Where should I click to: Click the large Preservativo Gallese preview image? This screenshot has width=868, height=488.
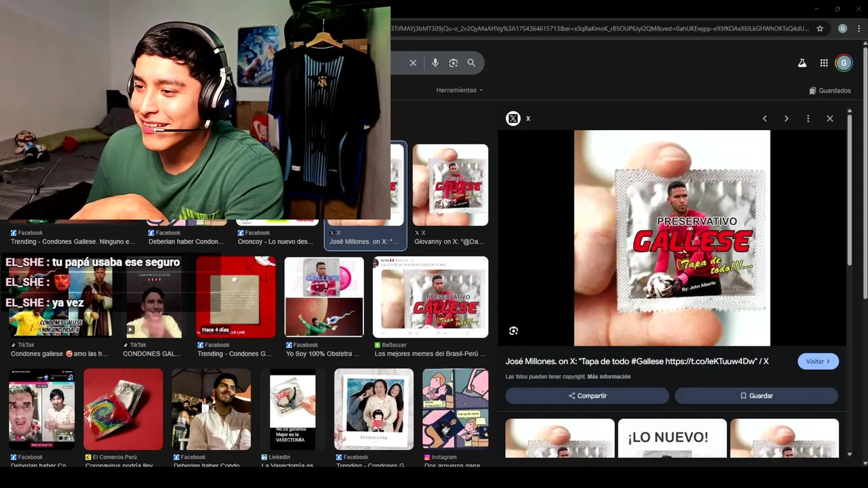[672, 238]
